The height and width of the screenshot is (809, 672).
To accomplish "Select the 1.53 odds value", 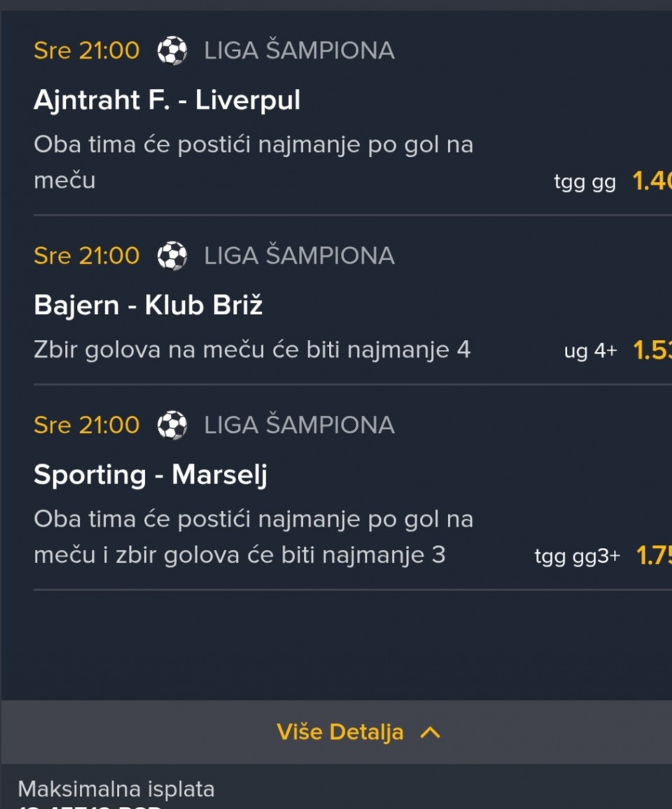I will click(652, 350).
